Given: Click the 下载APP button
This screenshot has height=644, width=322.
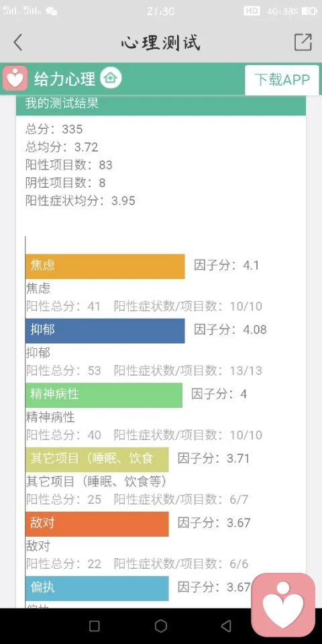Looking at the screenshot, I should click(282, 79).
